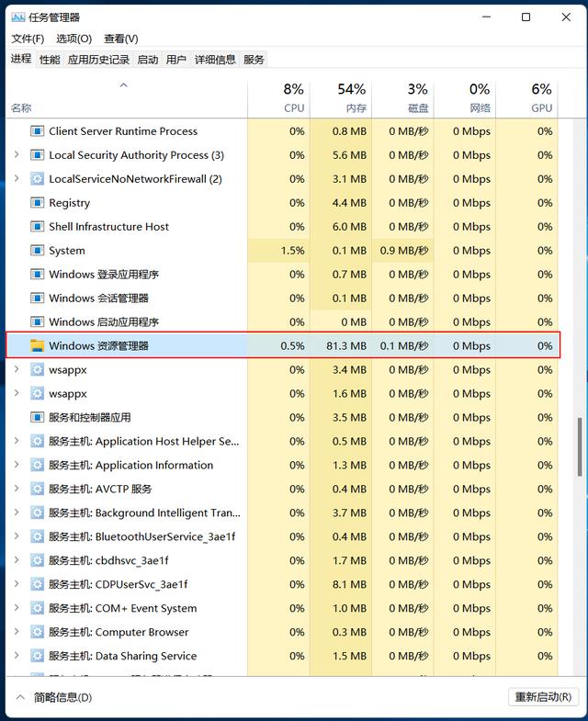Click Local Security Authority Process icon

[37, 155]
